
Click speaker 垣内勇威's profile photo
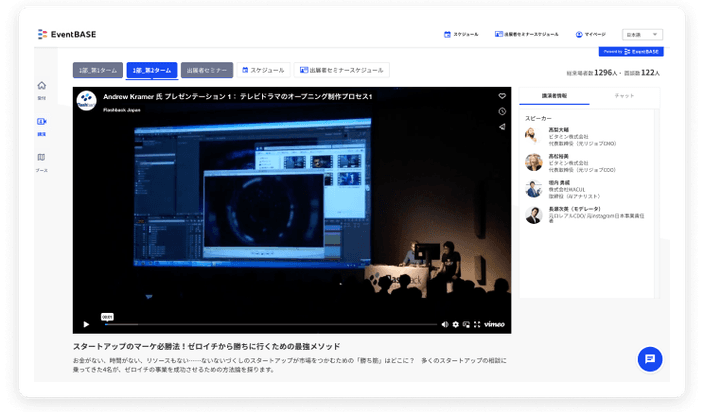[533, 188]
